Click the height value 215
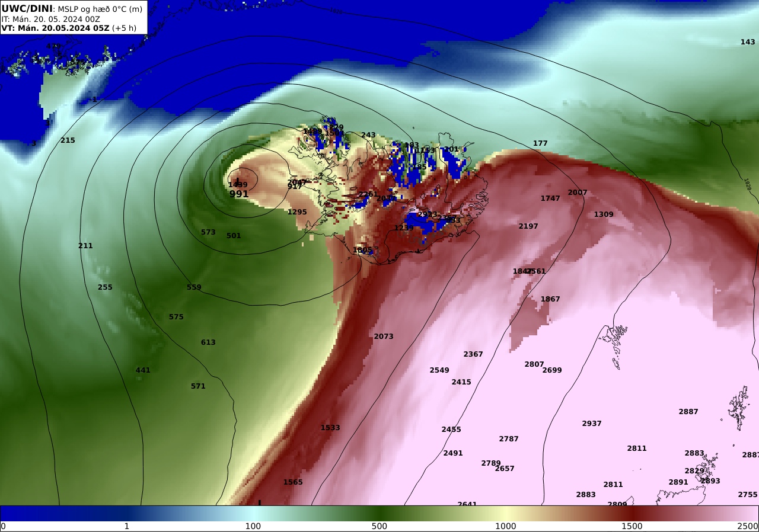 [68, 140]
